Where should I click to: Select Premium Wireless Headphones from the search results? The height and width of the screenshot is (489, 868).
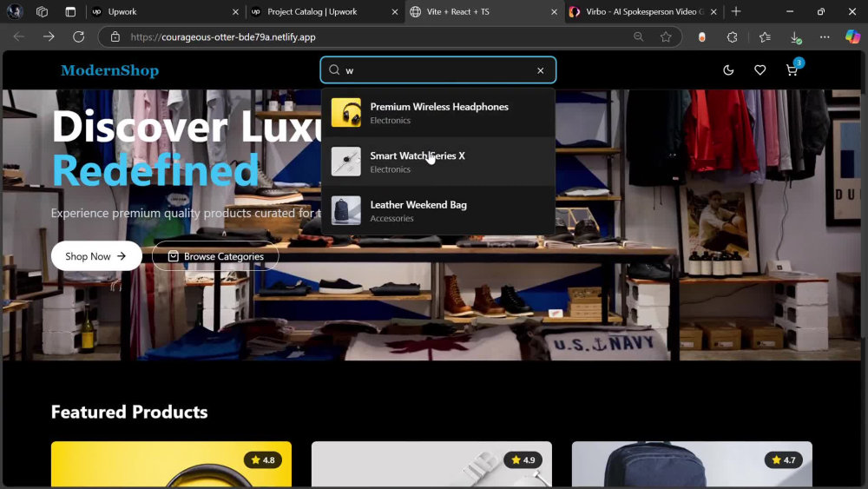(x=437, y=112)
